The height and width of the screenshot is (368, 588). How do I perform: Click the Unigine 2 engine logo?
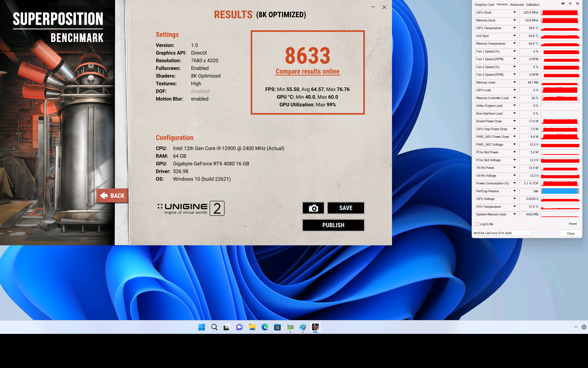tap(191, 208)
